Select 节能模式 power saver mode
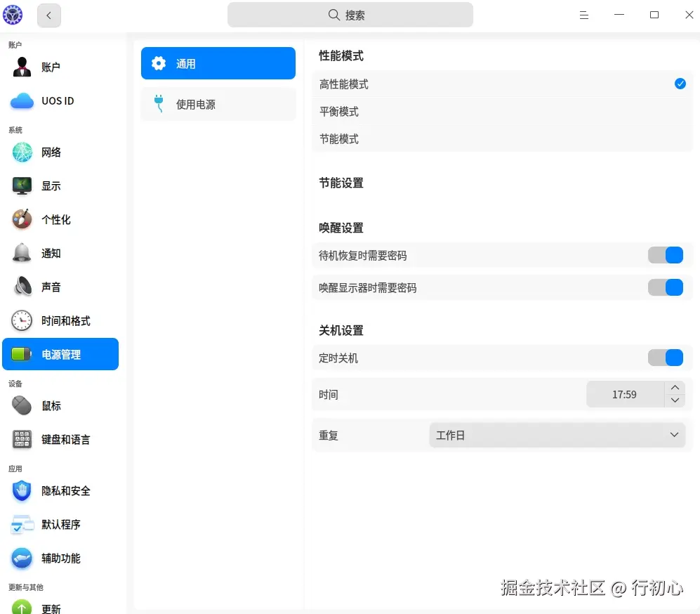This screenshot has height=614, width=700. coord(502,139)
